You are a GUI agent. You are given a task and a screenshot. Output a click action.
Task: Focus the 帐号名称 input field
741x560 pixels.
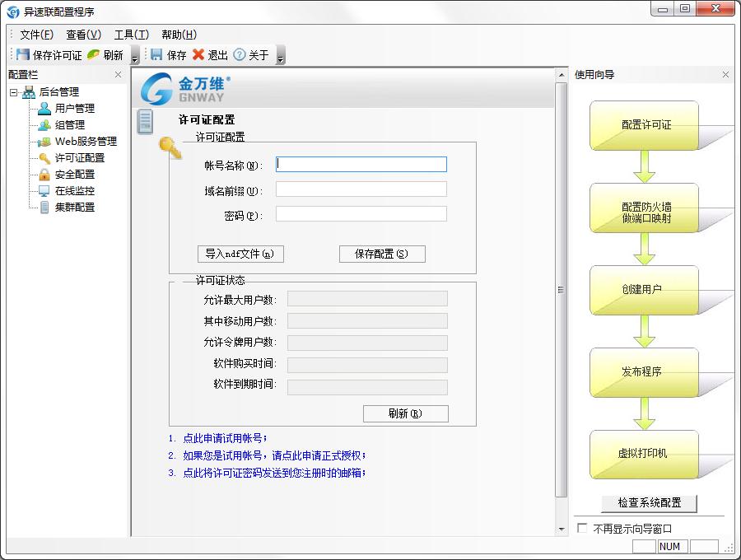361,164
